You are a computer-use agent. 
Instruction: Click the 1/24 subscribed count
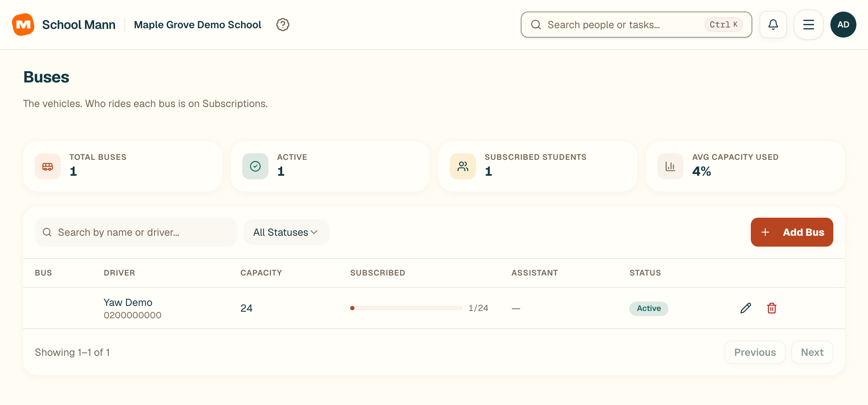(478, 308)
